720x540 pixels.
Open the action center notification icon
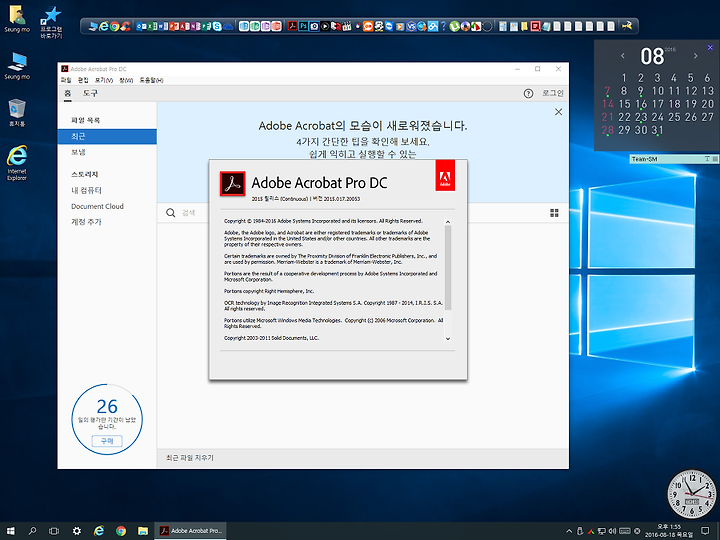pos(705,531)
